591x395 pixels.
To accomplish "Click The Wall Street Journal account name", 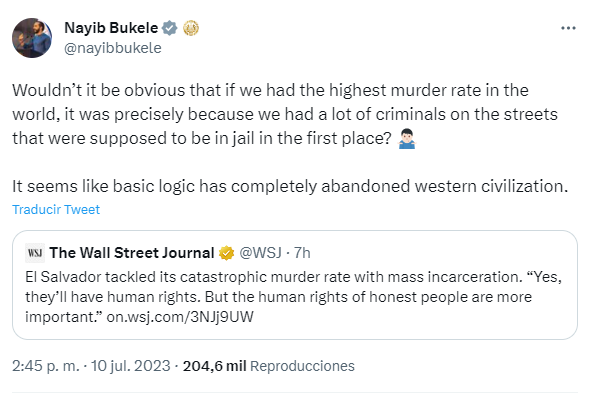I will (x=132, y=253).
